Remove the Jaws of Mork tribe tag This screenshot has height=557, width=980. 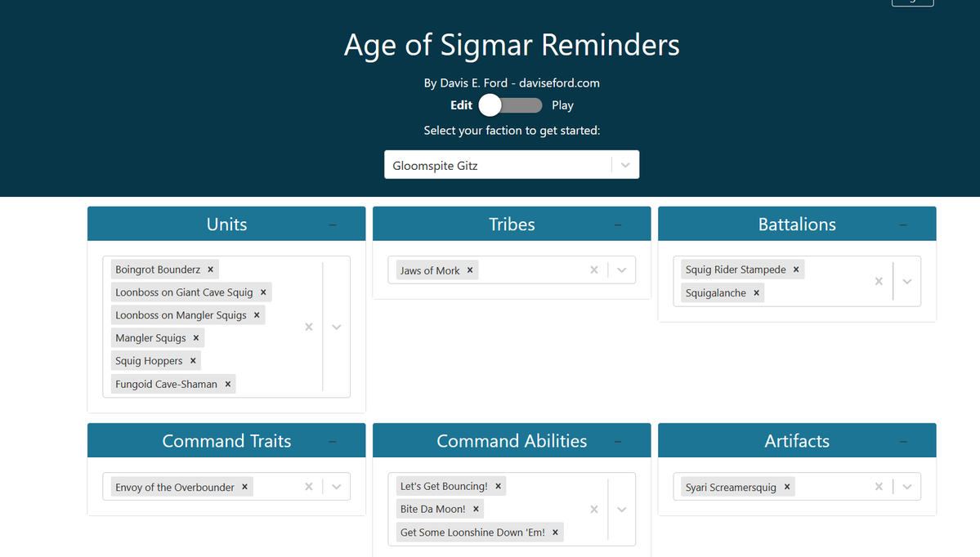tap(470, 270)
